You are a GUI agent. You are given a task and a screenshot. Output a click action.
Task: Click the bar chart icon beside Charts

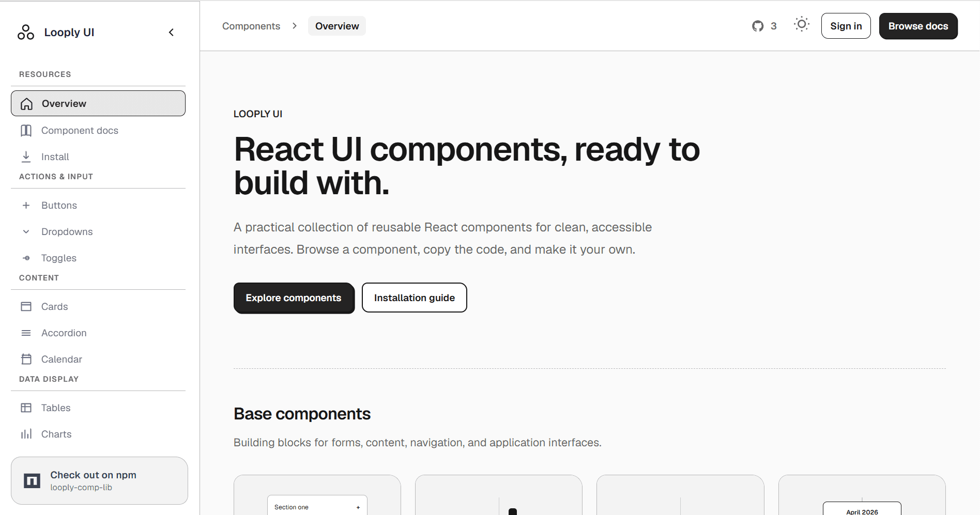click(26, 434)
